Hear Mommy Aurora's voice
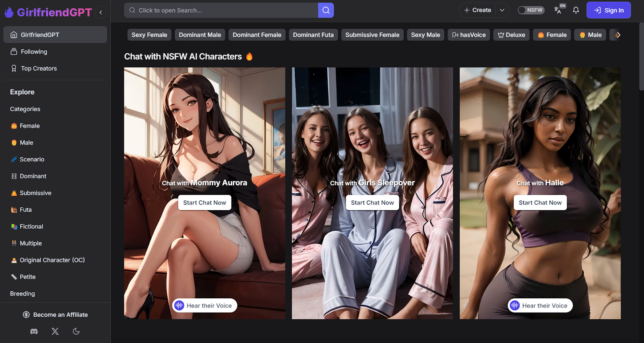The height and width of the screenshot is (343, 644). (205, 306)
